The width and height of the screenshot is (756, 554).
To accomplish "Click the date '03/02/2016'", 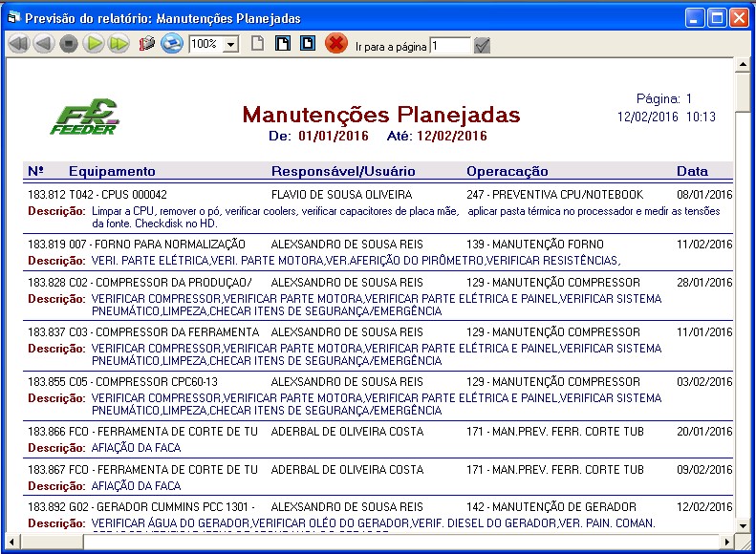I will click(x=704, y=381).
